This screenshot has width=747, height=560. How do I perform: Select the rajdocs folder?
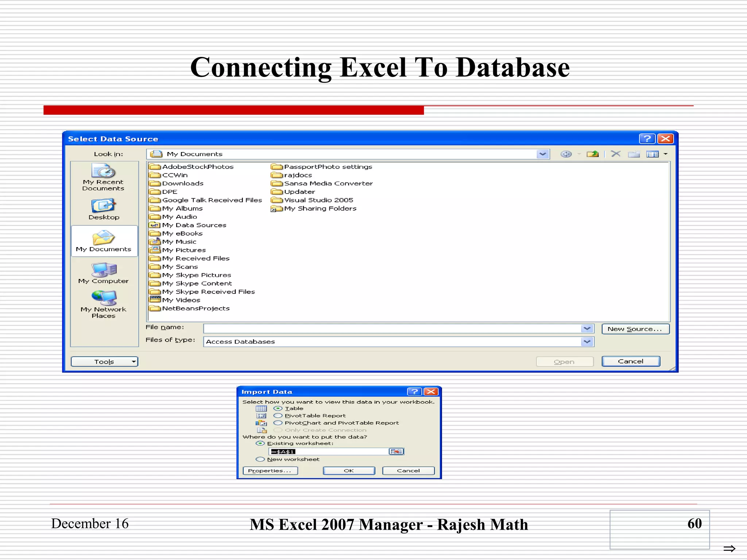coord(292,175)
